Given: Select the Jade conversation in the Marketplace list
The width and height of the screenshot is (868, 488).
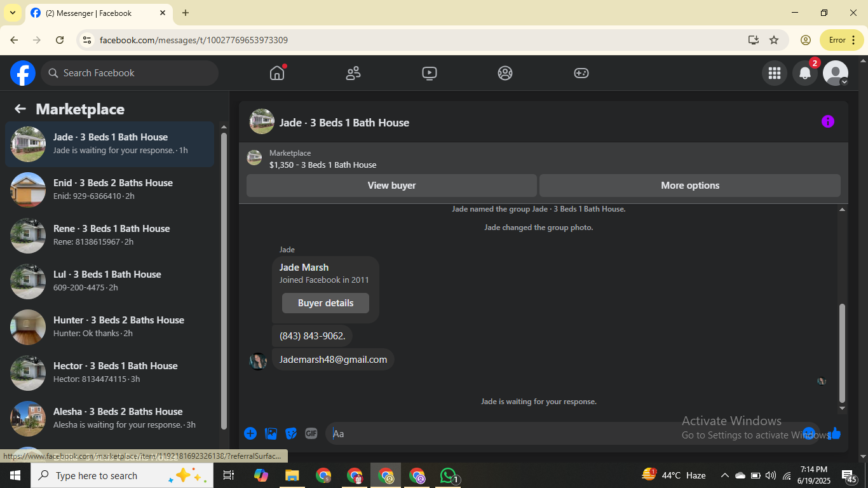Looking at the screenshot, I should [x=110, y=144].
